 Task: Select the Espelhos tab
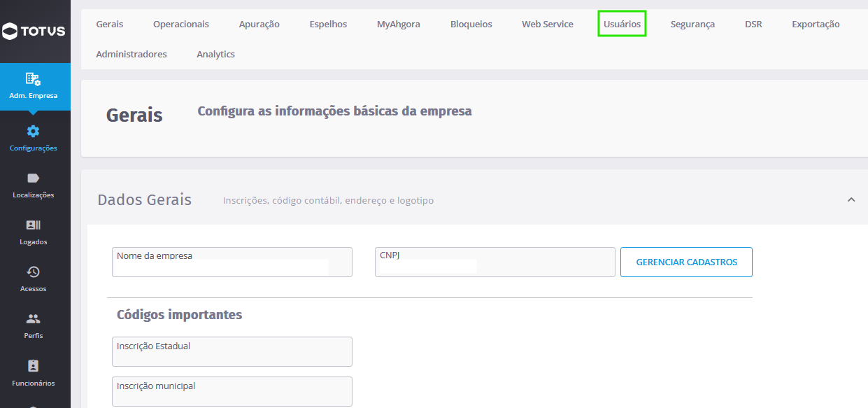coord(328,24)
